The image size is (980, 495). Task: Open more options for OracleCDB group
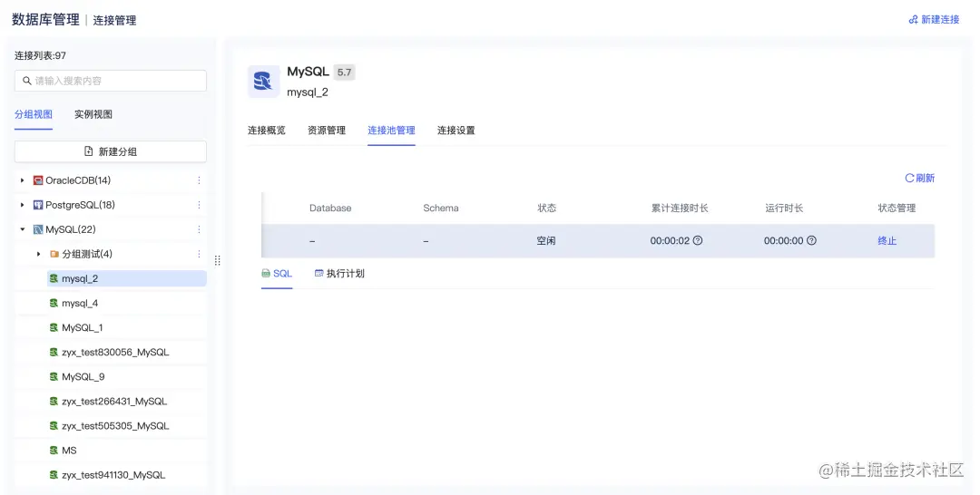pyautogui.click(x=199, y=180)
